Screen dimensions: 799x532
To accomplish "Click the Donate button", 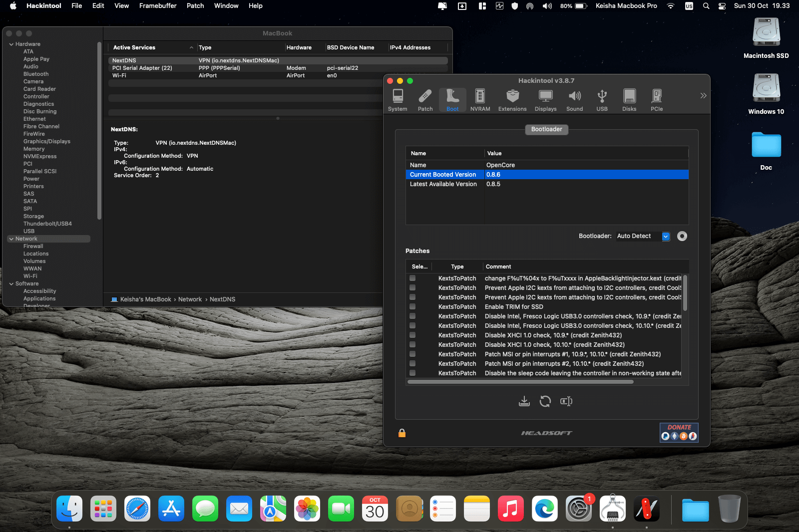I will 679,432.
